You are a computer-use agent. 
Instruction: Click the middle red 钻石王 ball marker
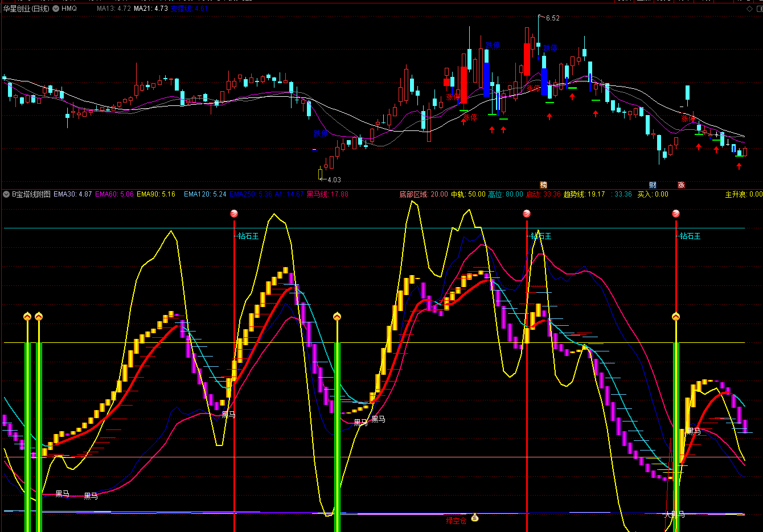527,214
